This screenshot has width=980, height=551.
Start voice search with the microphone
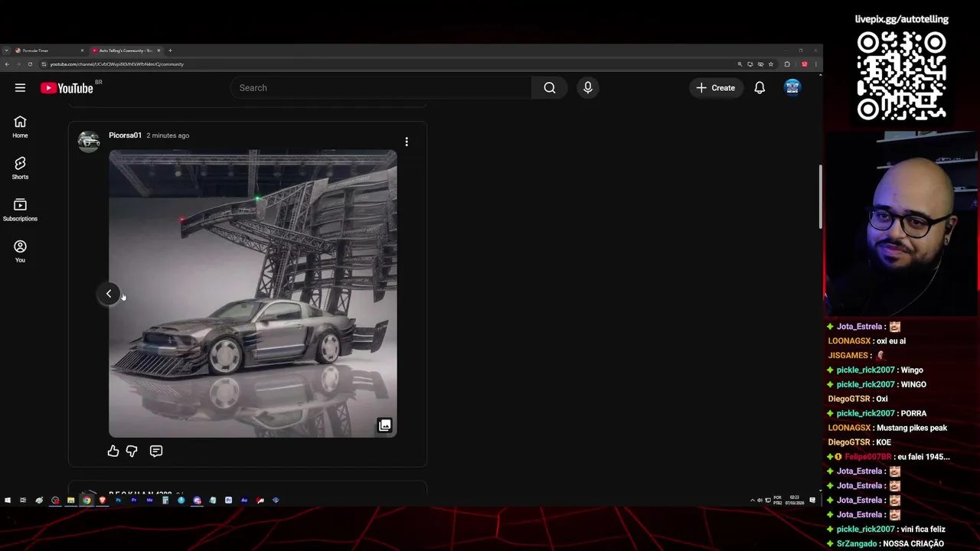(x=588, y=88)
